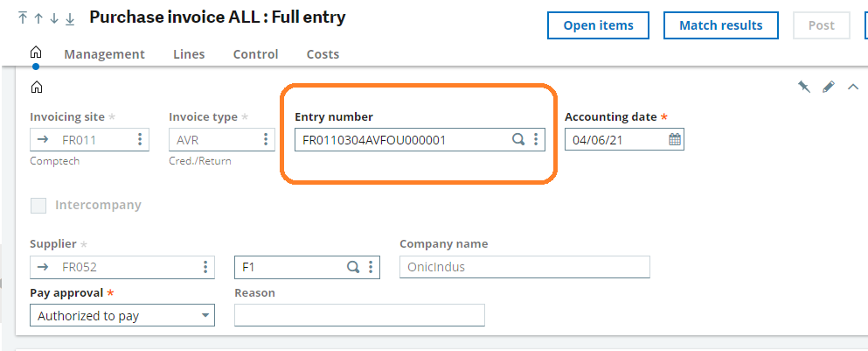Open the Control tab
The image size is (868, 351).
(256, 54)
